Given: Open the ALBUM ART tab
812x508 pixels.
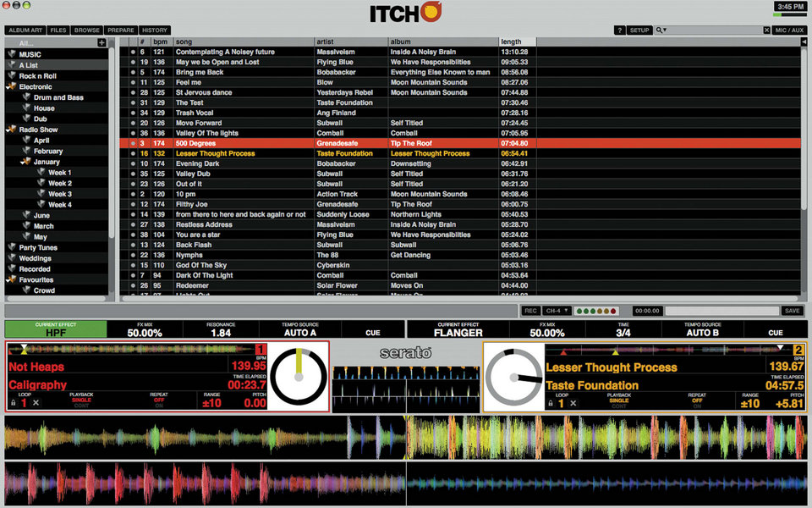Looking at the screenshot, I should click(x=25, y=30).
